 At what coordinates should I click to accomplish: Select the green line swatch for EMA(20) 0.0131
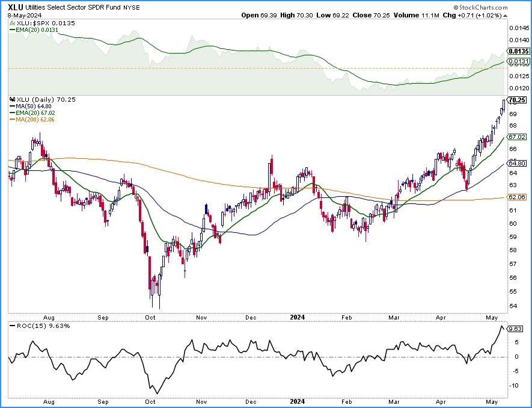[12, 30]
